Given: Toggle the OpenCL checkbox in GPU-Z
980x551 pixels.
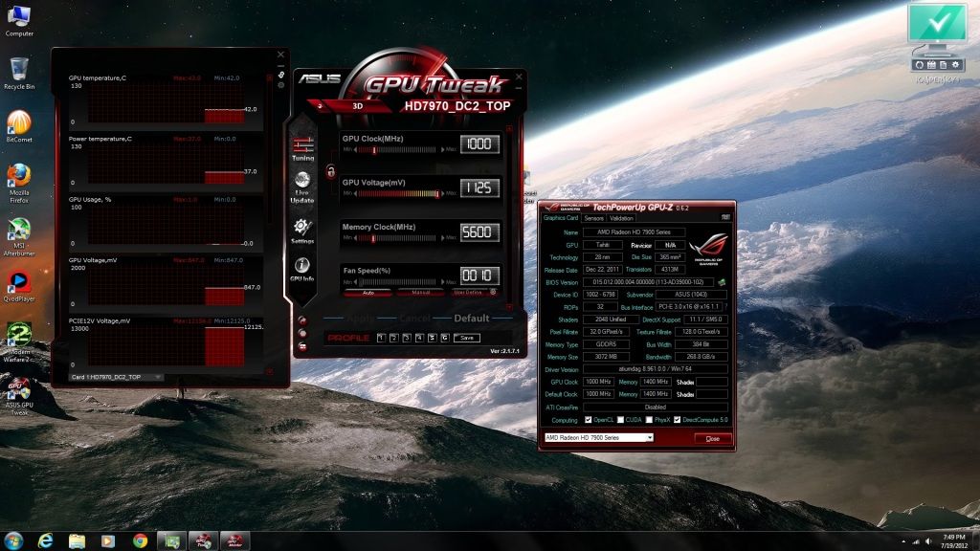Looking at the screenshot, I should click(589, 420).
